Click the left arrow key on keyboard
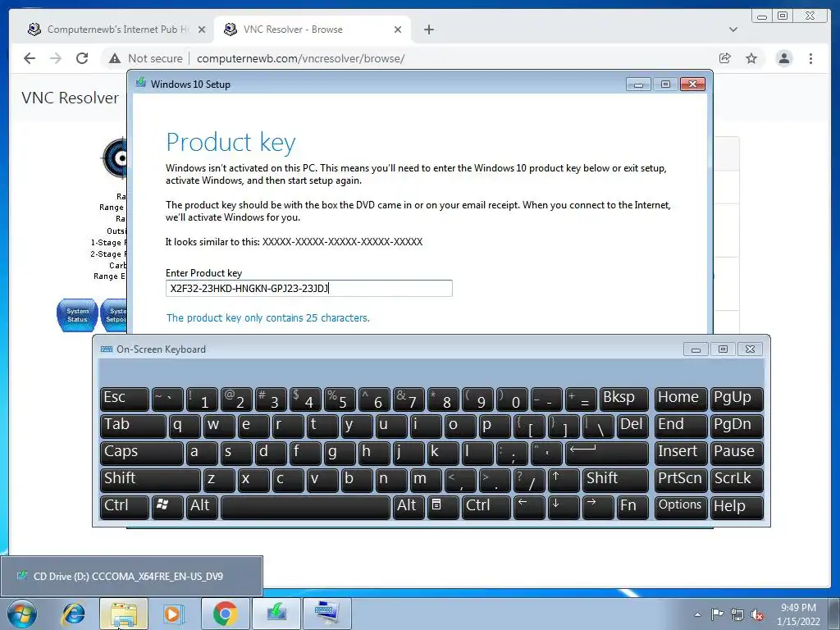This screenshot has width=840, height=630. [x=529, y=507]
